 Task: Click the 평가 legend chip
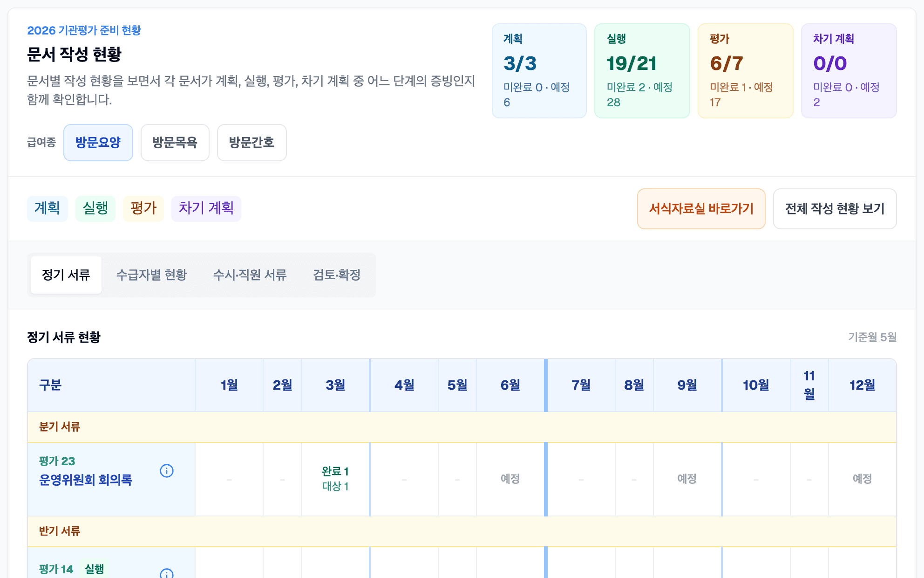click(x=143, y=208)
